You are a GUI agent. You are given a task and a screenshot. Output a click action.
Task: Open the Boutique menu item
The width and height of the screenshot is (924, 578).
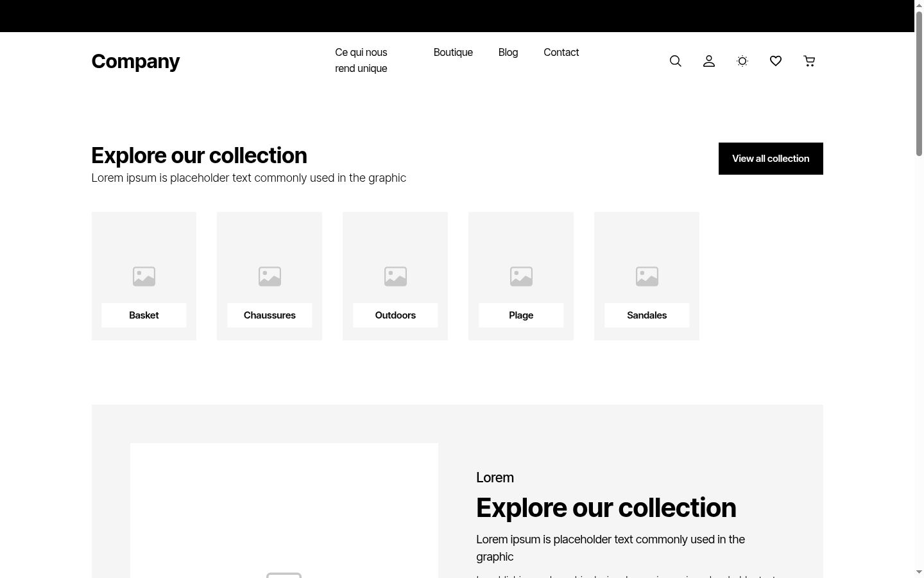453,53
